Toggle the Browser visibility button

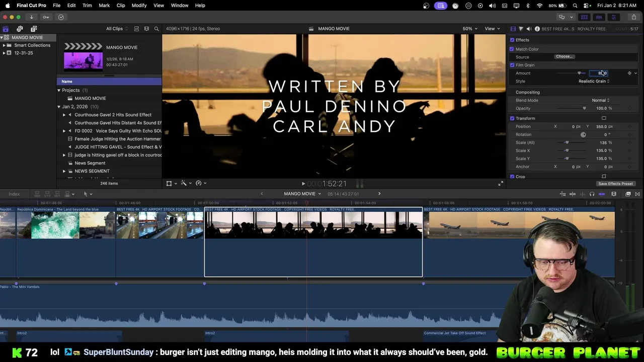(584, 17)
